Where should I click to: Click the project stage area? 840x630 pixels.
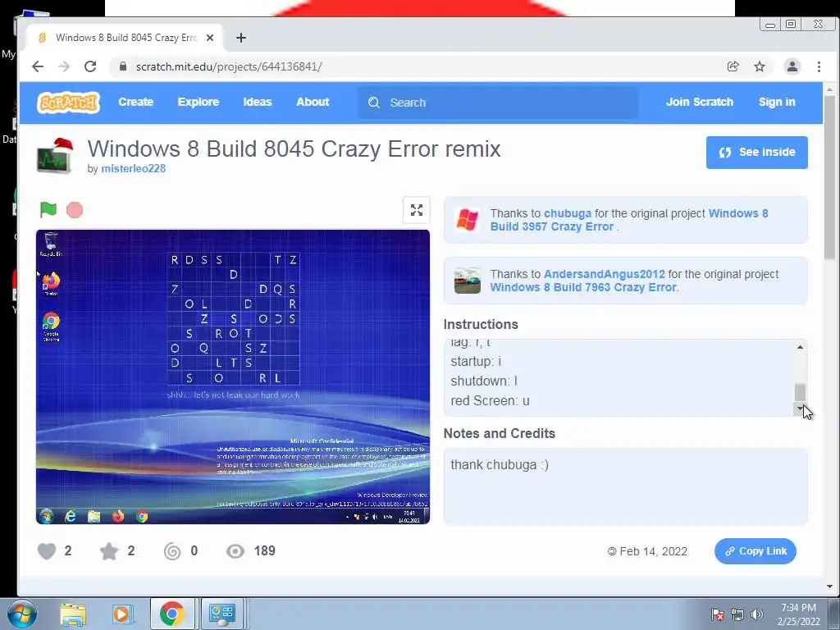click(233, 377)
